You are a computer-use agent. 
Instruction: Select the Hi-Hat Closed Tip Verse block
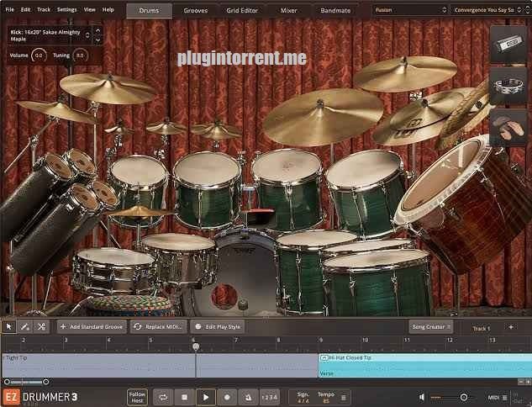click(425, 365)
